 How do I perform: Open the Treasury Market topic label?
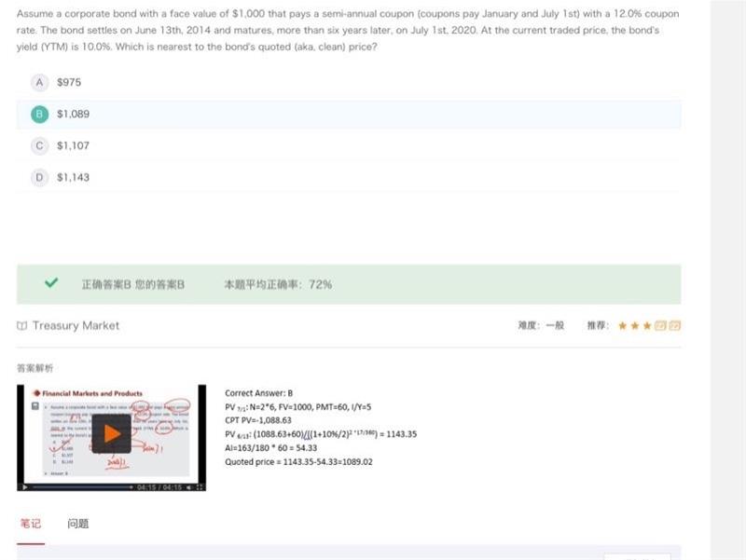[x=76, y=325]
